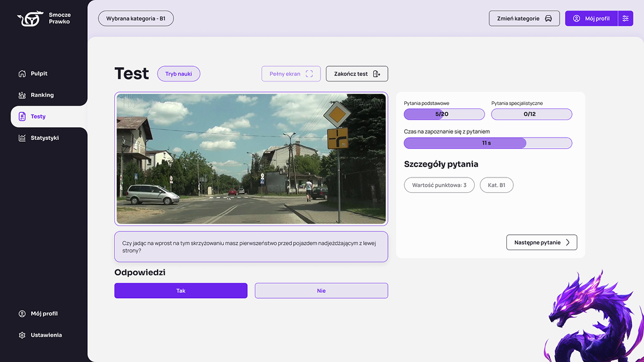Screen dimensions: 644x362
Task: Open the Mój profil button in header
Action: pyautogui.click(x=591, y=19)
